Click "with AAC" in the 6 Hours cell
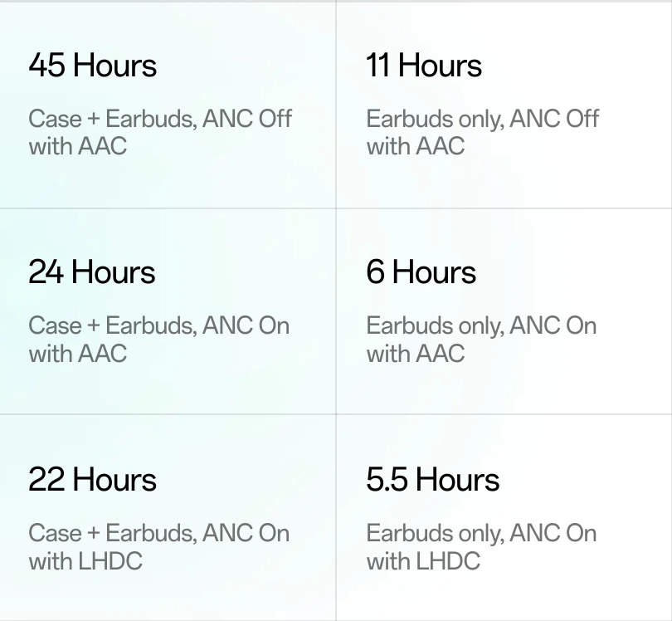The height and width of the screenshot is (621, 672). 415,354
